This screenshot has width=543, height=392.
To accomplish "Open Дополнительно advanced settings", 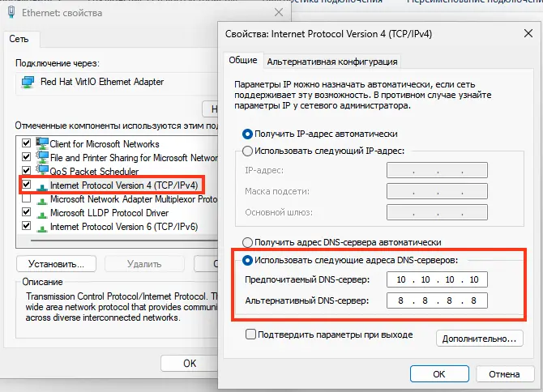I will coord(479,339).
